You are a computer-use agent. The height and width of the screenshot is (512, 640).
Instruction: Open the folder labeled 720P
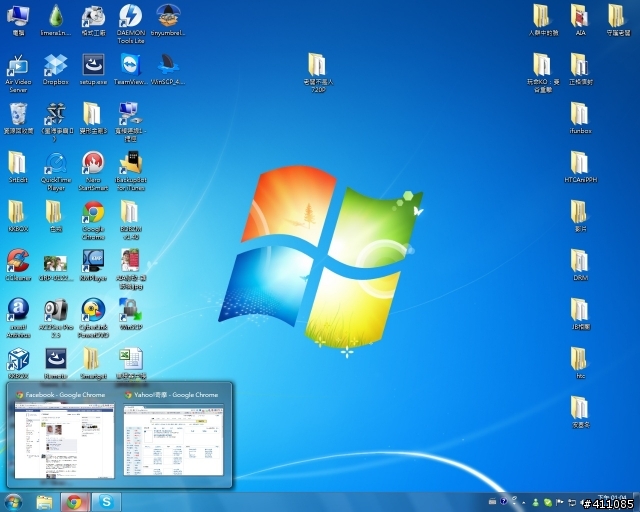point(318,73)
